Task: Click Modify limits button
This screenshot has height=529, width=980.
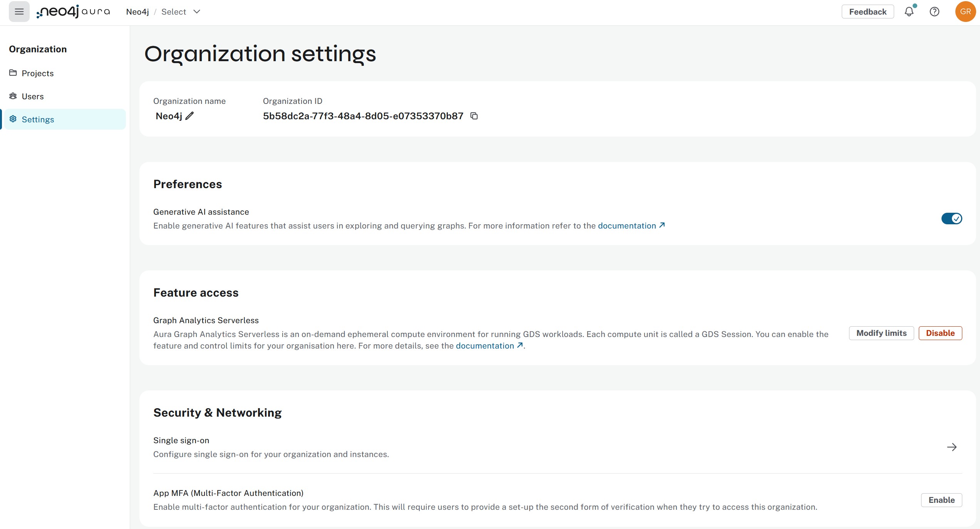Action: coord(881,333)
